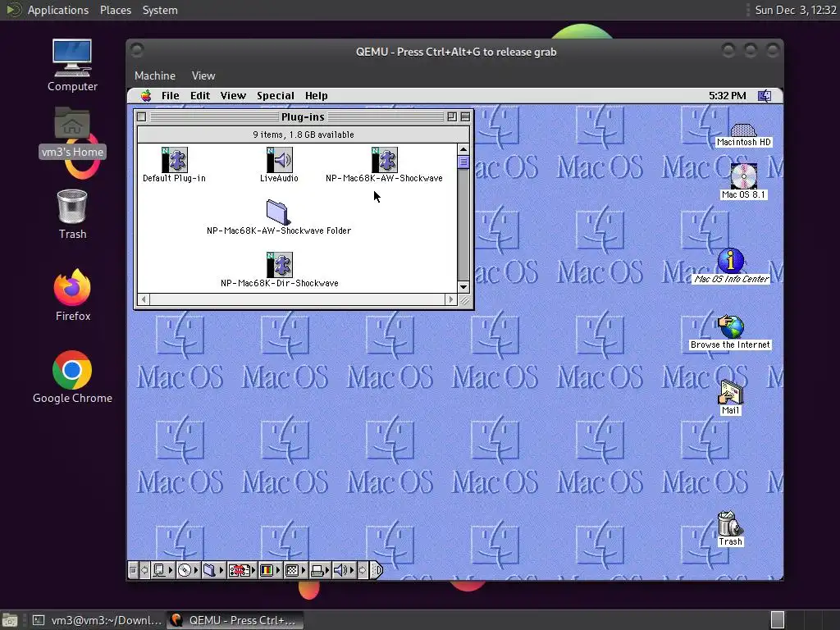Click the Control Strip close box

pos(133,570)
